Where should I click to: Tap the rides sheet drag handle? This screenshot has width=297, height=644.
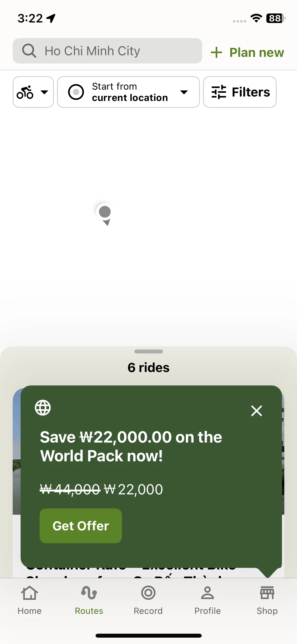[x=149, y=351]
